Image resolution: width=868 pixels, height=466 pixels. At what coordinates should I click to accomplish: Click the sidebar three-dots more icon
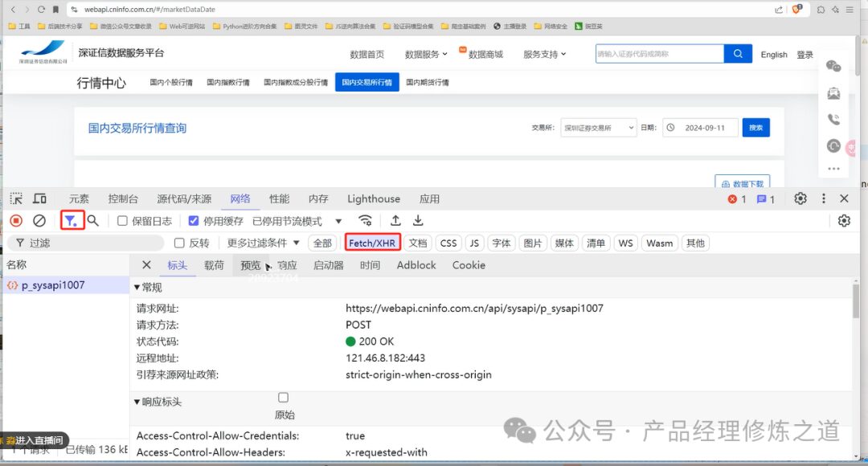(833, 168)
